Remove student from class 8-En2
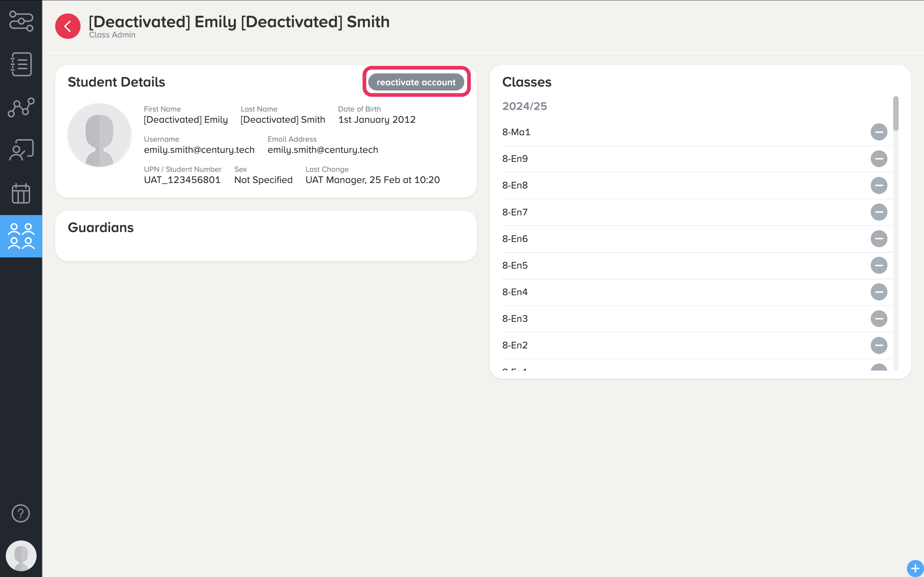 (x=878, y=345)
